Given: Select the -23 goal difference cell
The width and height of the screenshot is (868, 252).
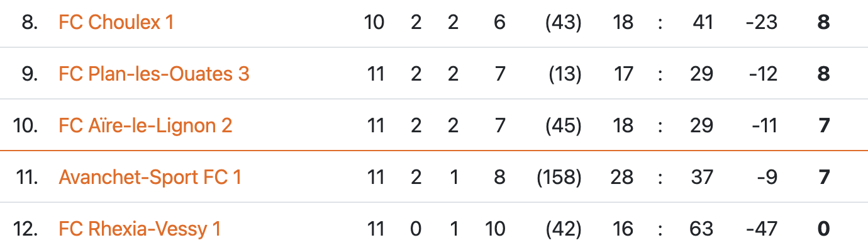Looking at the screenshot, I should (x=763, y=23).
